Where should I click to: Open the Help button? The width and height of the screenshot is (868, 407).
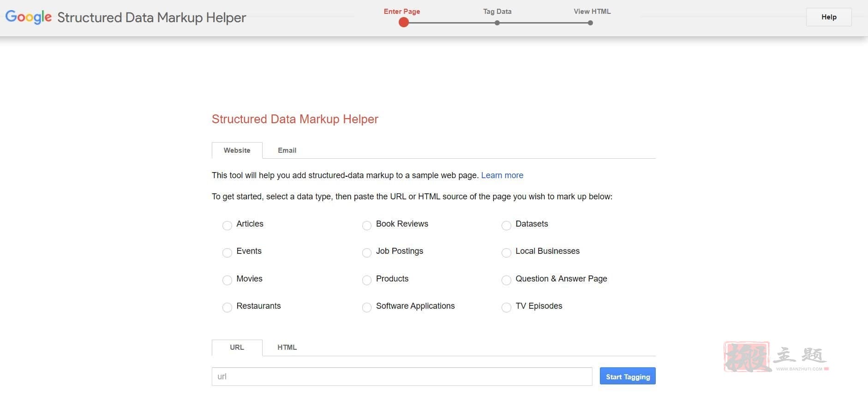[x=829, y=17]
